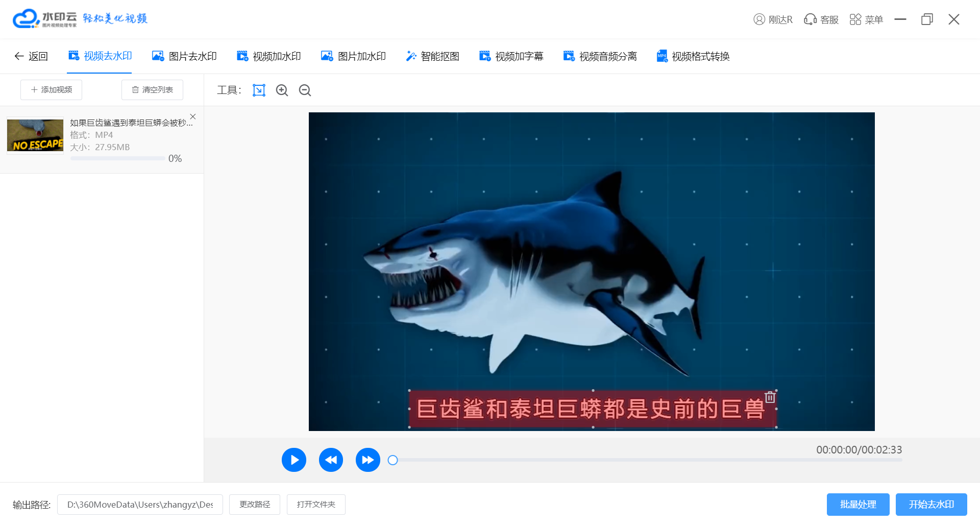This screenshot has width=980, height=526.
Task: Open user account 刚达R
Action: point(773,19)
